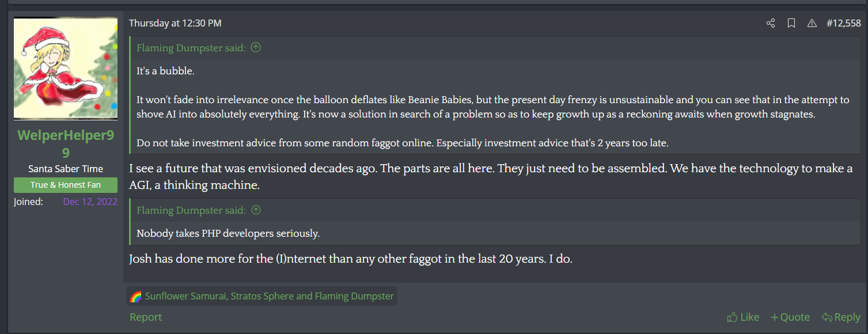Click the True & Honest Fan badge
The width and height of the screenshot is (868, 334).
(65, 185)
